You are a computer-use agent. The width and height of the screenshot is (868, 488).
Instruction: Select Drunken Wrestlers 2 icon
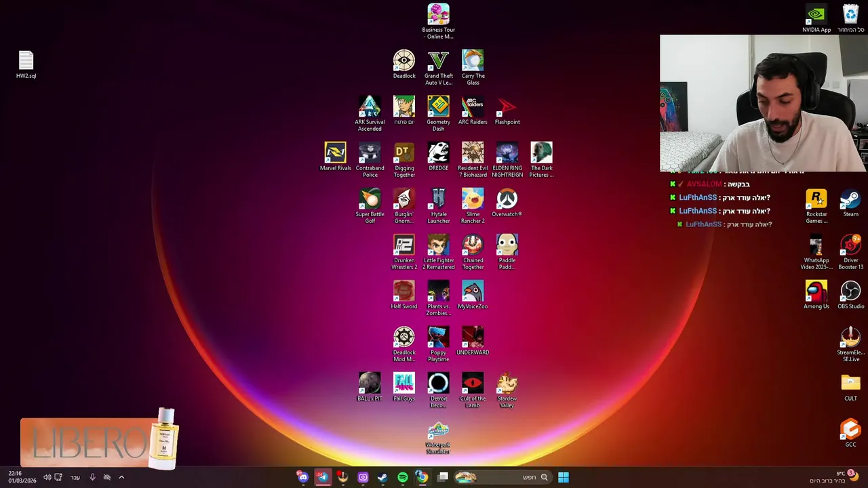point(404,251)
